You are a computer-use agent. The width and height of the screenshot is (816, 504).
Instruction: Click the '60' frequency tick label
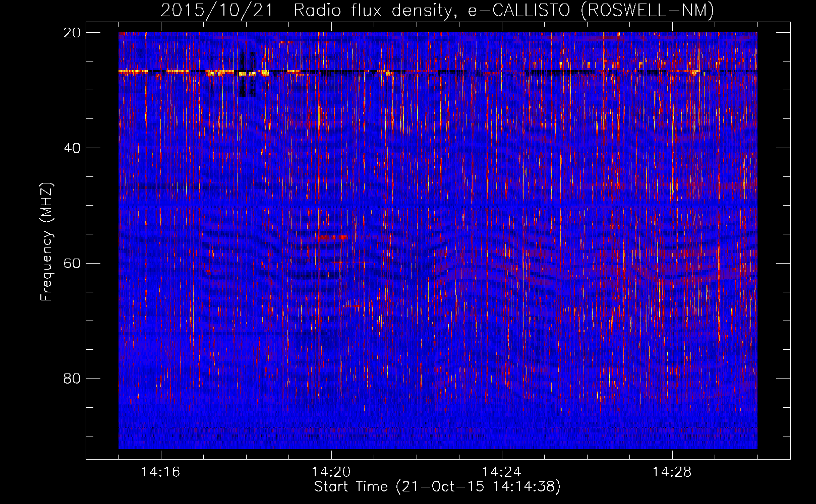(72, 263)
